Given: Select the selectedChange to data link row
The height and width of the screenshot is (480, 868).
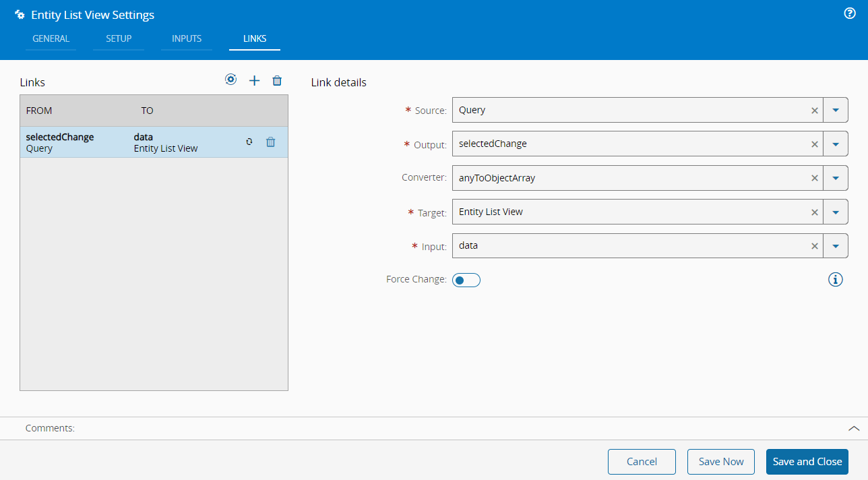Looking at the screenshot, I should tap(128, 142).
